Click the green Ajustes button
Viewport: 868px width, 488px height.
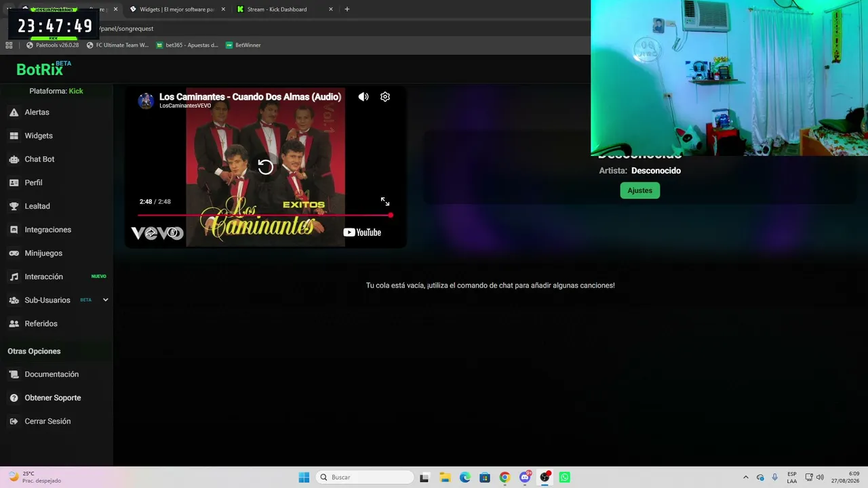click(x=639, y=190)
